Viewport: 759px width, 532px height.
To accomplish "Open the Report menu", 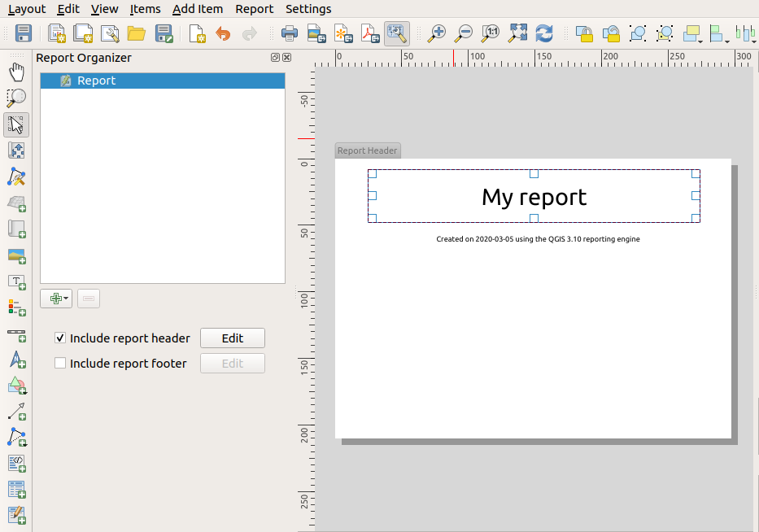I will pos(254,9).
